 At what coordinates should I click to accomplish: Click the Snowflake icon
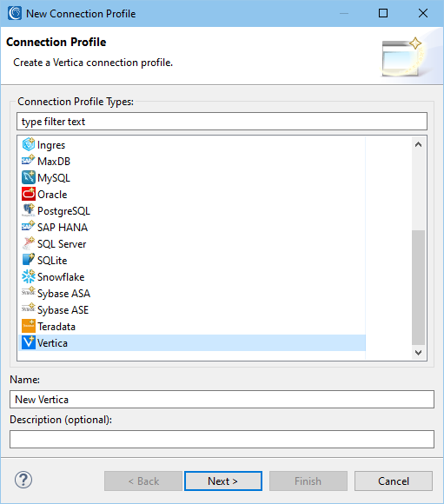pyautogui.click(x=29, y=276)
